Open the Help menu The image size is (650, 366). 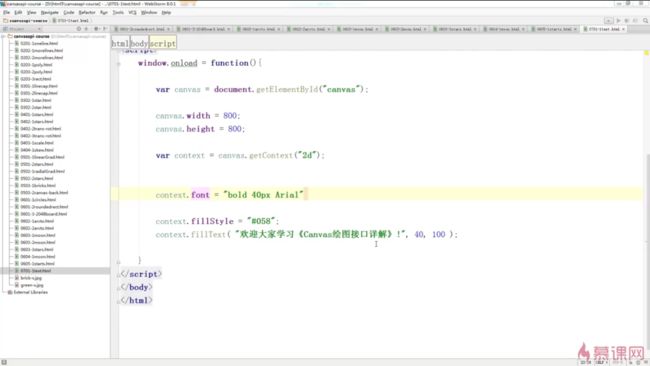tap(166, 12)
